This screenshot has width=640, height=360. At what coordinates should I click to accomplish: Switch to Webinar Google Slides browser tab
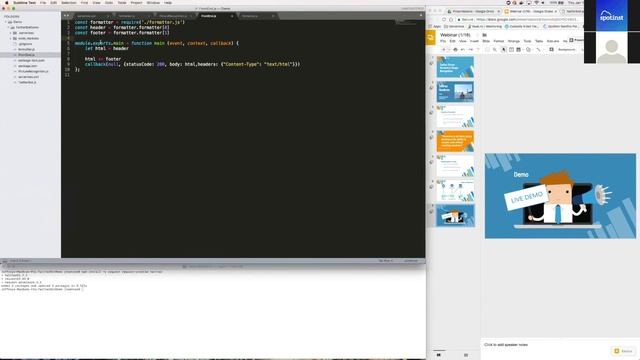point(531,11)
